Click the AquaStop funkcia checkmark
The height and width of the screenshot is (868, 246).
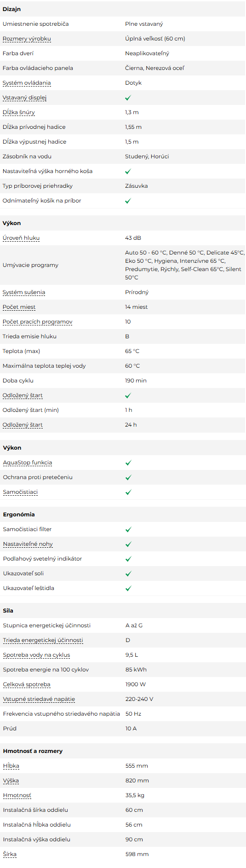click(x=128, y=463)
